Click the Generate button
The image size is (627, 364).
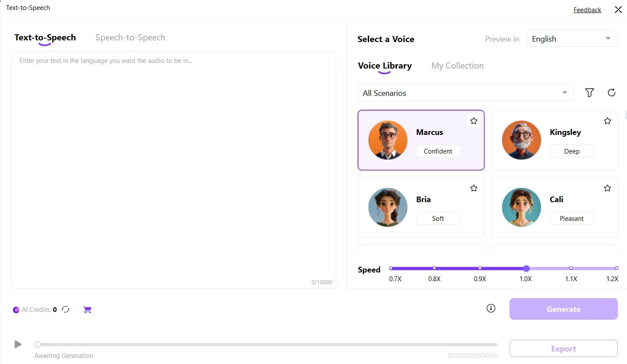click(x=563, y=309)
